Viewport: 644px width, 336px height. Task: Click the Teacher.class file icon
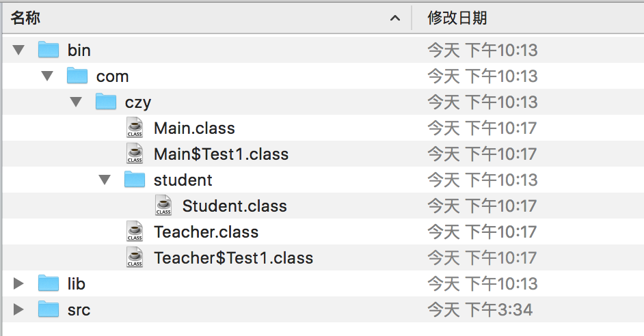135,231
